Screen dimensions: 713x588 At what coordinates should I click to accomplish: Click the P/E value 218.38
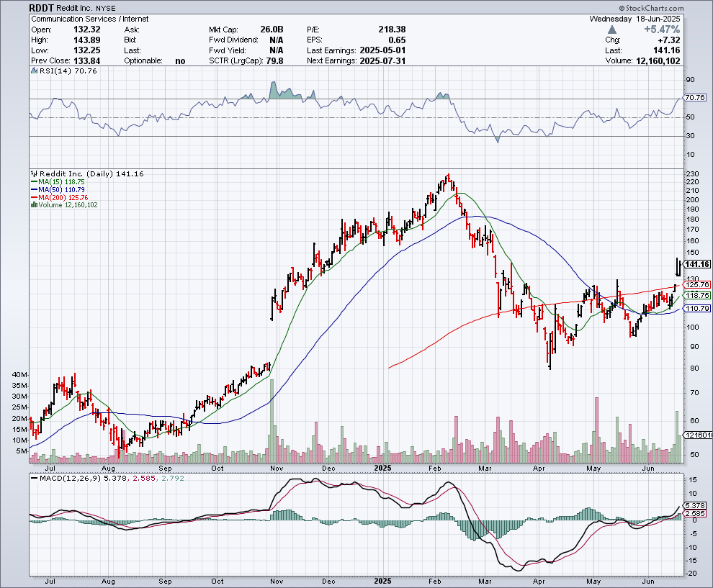392,30
